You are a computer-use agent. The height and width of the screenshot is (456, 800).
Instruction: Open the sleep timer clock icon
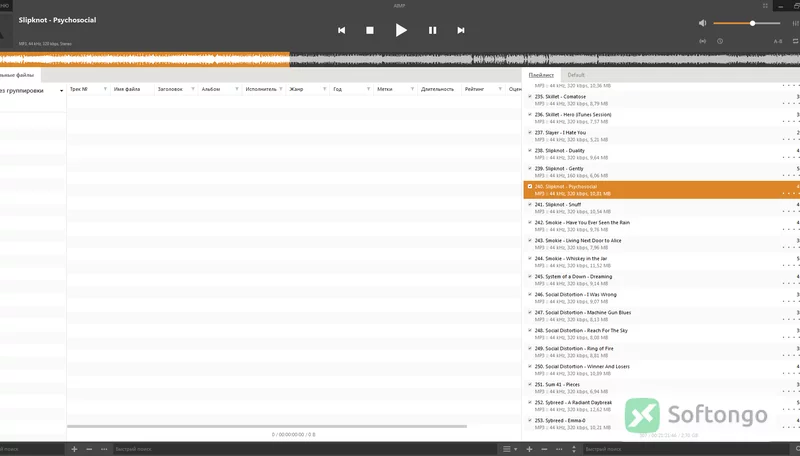point(720,41)
